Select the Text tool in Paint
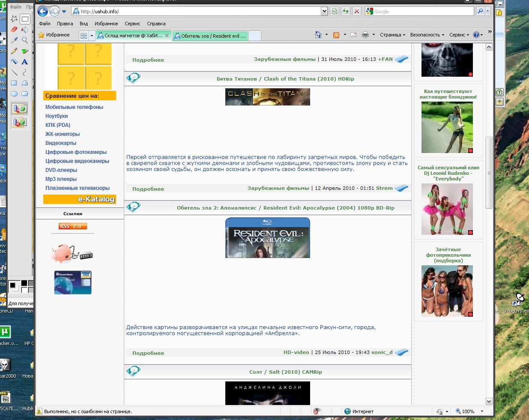Image resolution: width=529 pixels, height=420 pixels. point(25,62)
